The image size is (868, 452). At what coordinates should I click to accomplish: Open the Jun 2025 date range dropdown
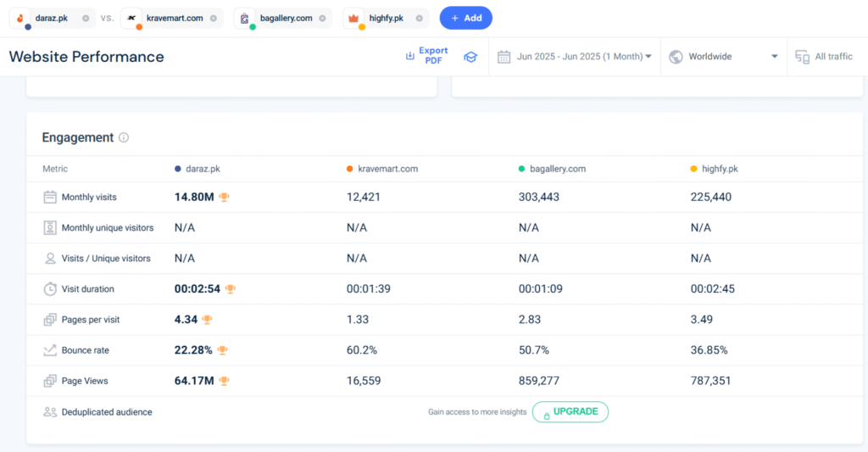[x=574, y=57]
